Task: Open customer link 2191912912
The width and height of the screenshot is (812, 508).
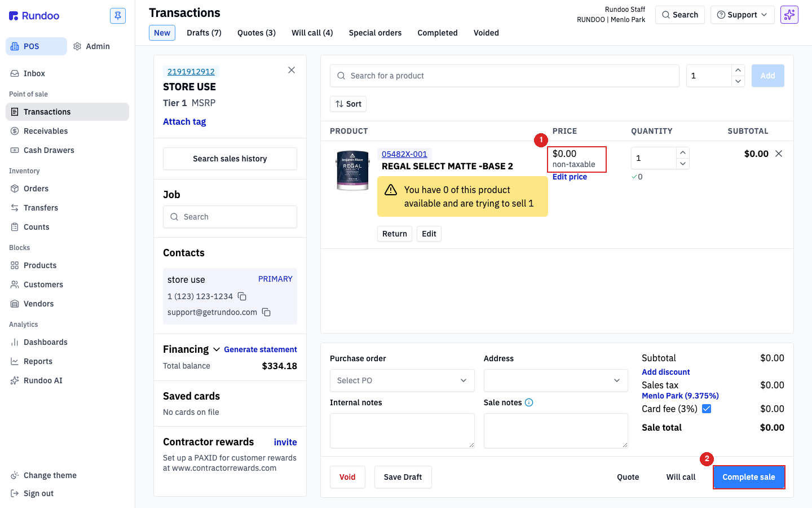Action: pos(191,72)
